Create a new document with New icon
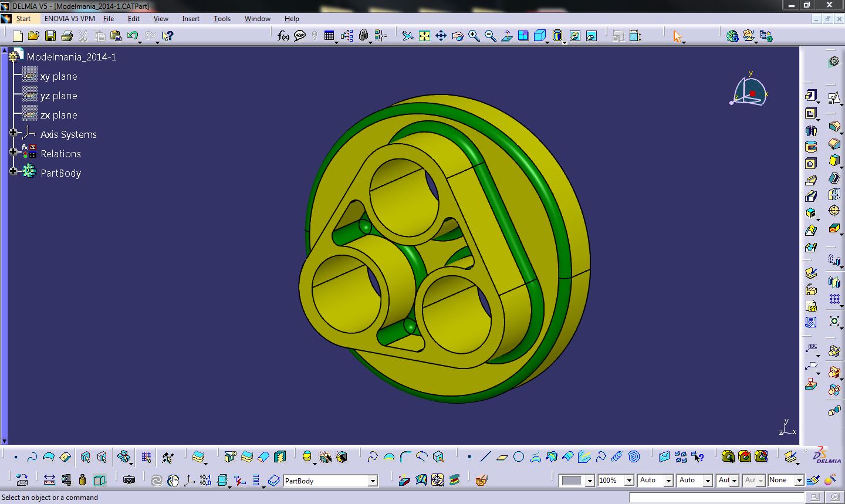The height and width of the screenshot is (504, 845). [18, 36]
